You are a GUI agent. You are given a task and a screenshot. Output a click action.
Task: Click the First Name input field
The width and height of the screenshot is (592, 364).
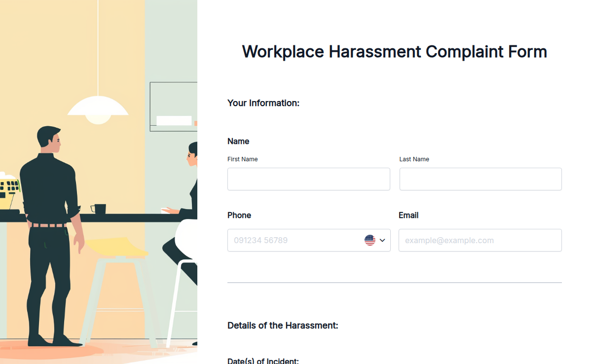click(x=308, y=179)
